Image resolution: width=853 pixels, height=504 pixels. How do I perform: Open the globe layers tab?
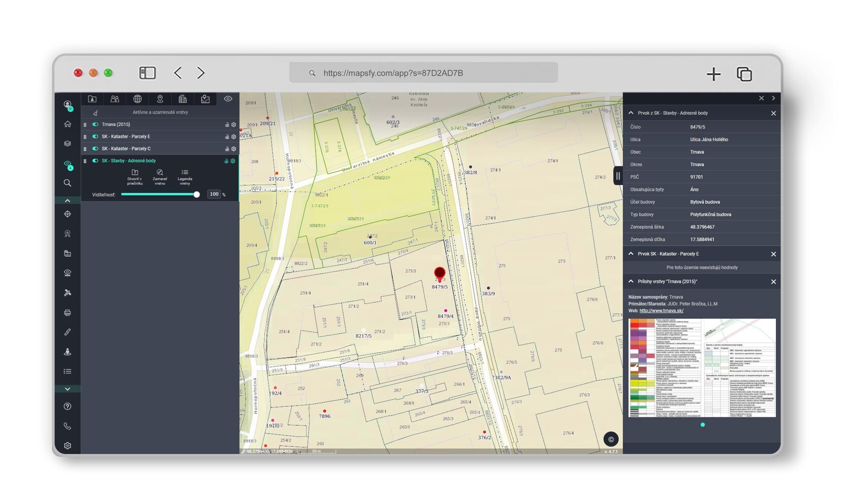coord(138,99)
